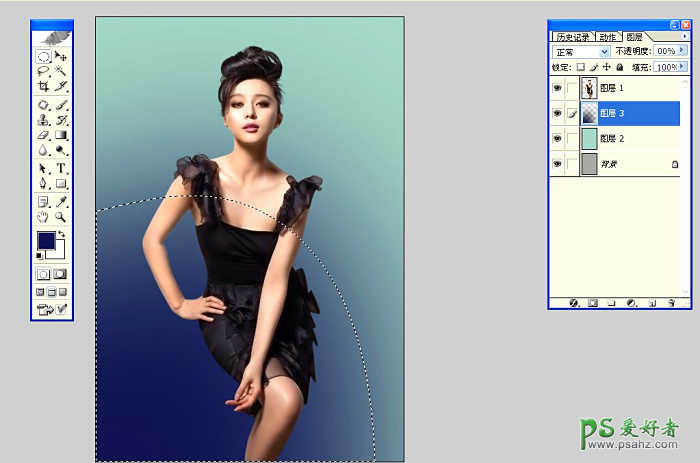Toggle visibility of 图层 2
700x463 pixels.
557,138
